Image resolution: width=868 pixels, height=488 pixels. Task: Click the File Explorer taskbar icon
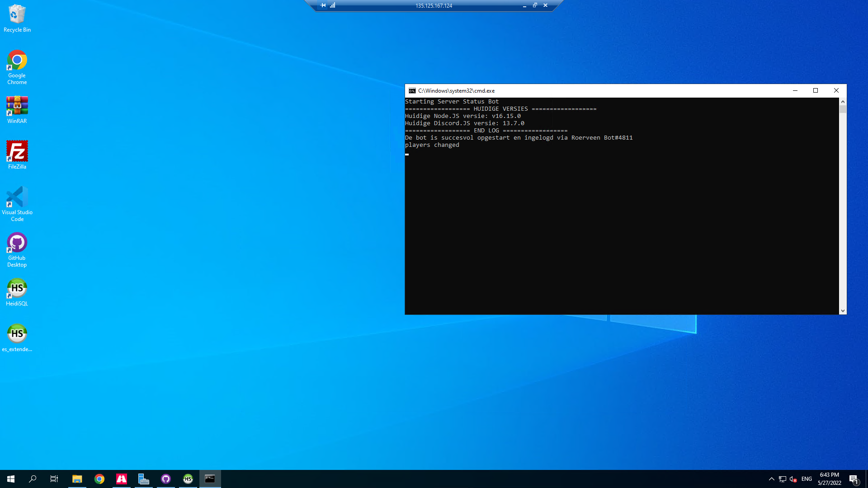(x=77, y=479)
